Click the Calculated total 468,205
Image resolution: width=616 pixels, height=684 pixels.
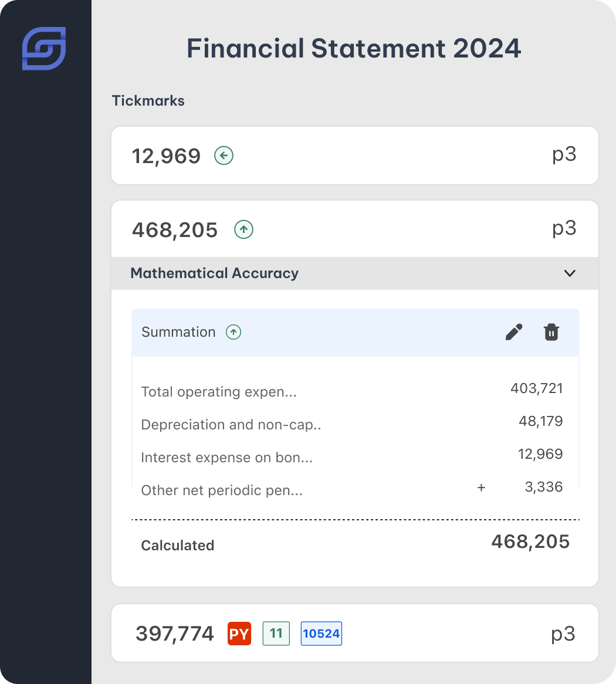pyautogui.click(x=530, y=541)
